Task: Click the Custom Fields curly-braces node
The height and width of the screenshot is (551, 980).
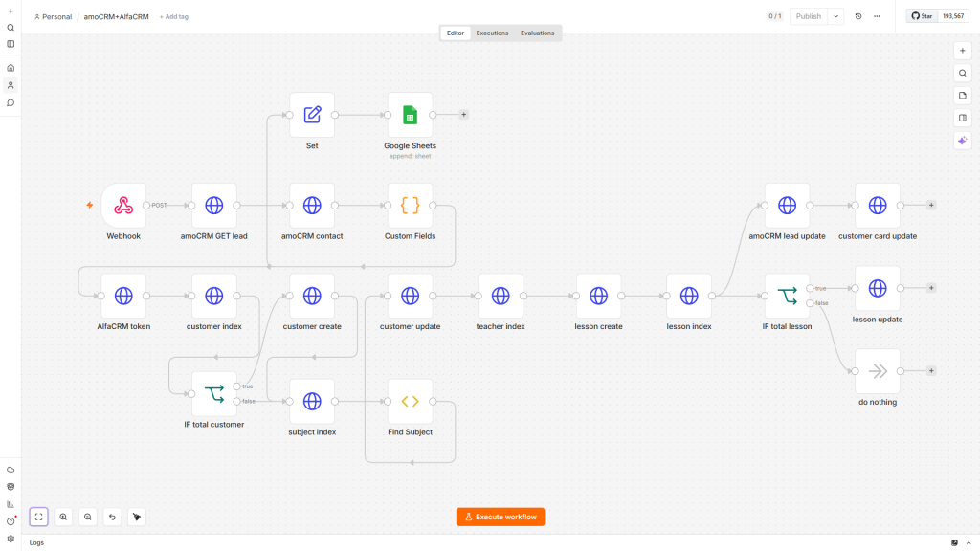Action: 410,206
